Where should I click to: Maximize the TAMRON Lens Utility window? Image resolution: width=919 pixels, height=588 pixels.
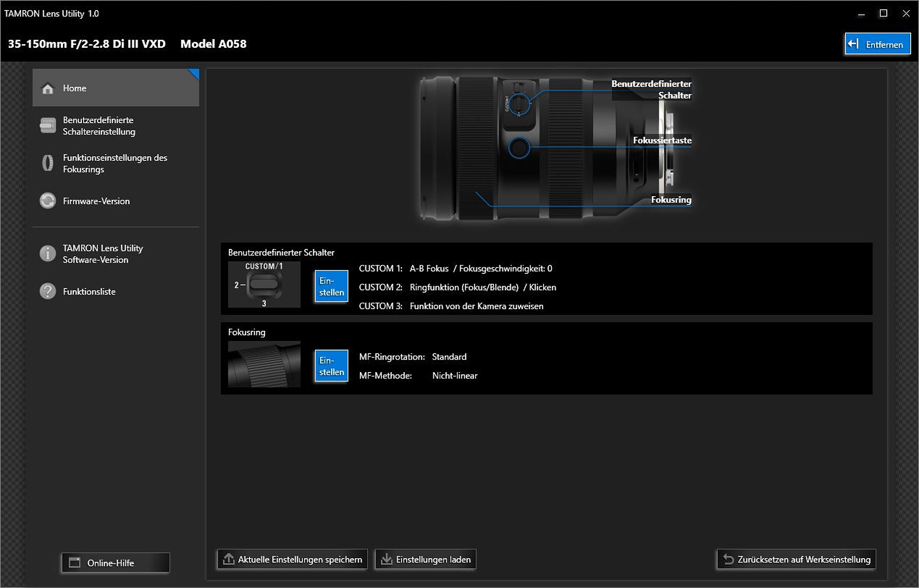883,14
